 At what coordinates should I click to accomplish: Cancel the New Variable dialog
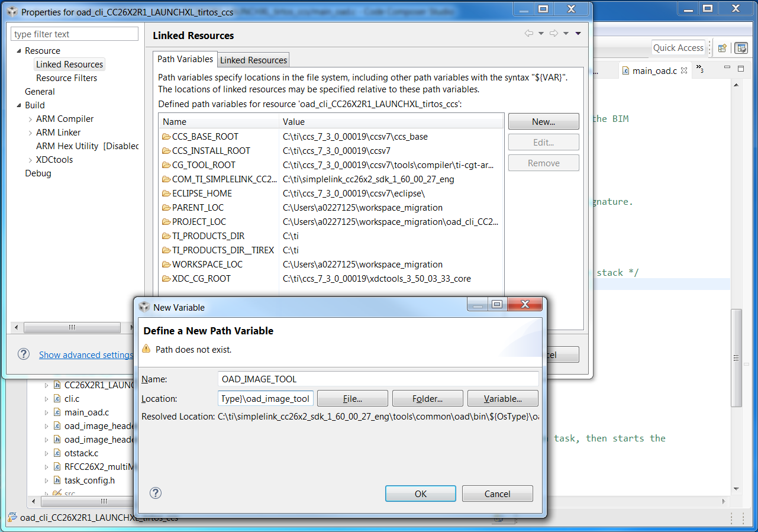tap(497, 494)
